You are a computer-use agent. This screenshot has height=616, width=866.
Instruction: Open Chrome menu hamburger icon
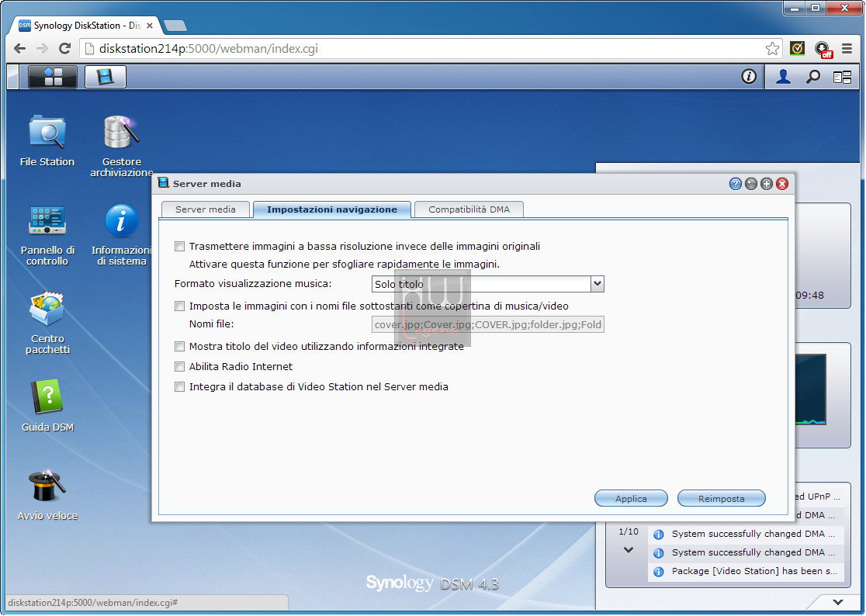pyautogui.click(x=847, y=49)
